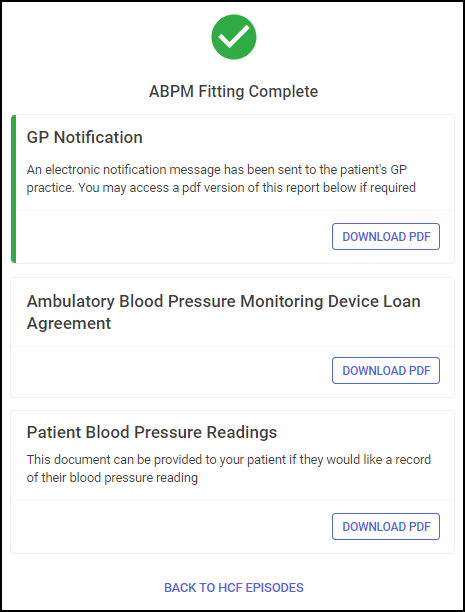Click the 'You may access a pdf version' text

247,188
